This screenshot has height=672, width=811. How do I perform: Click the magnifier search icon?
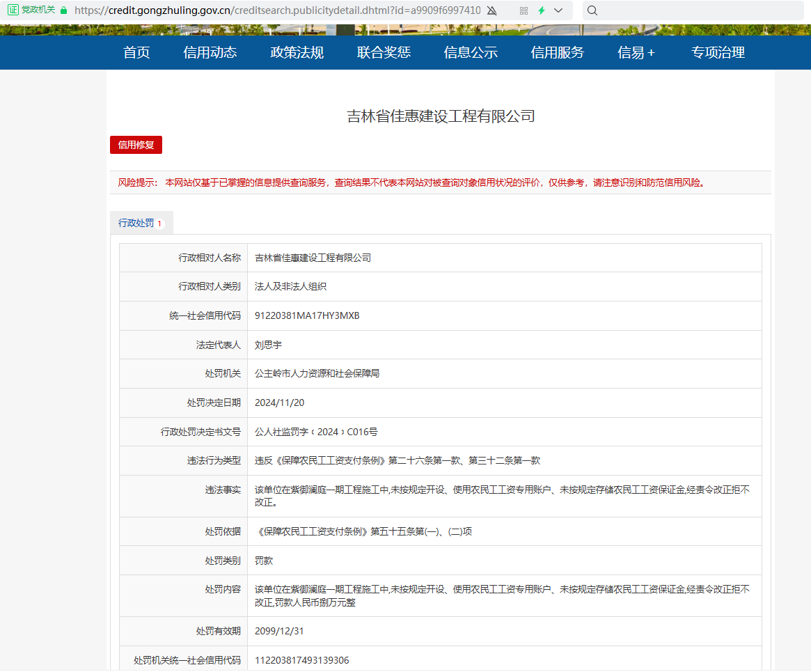(592, 10)
